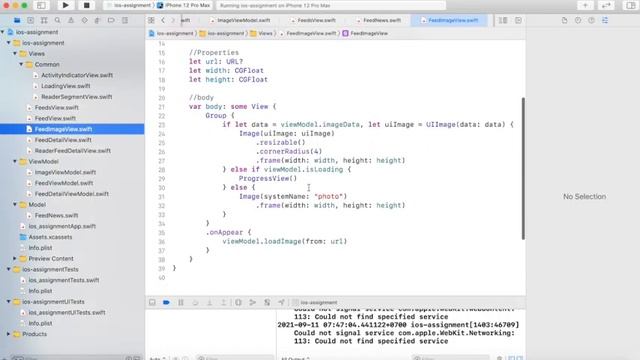Collapse the Common folder
This screenshot has height=360, width=640.
[21, 64]
